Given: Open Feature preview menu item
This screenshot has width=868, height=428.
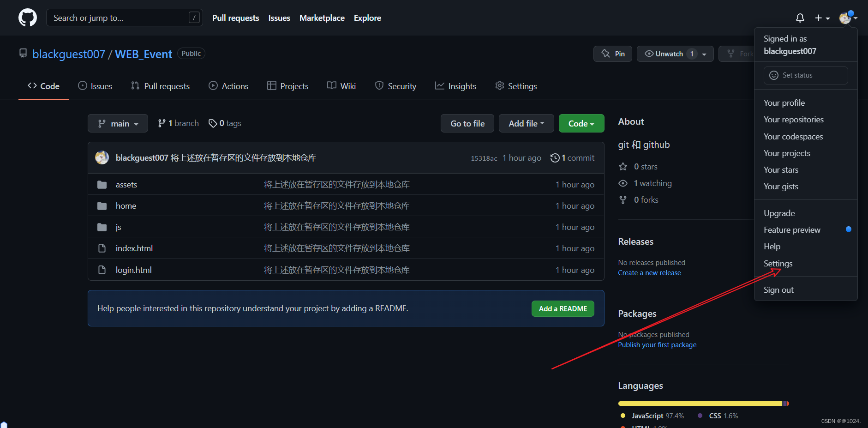Looking at the screenshot, I should pyautogui.click(x=806, y=230).
